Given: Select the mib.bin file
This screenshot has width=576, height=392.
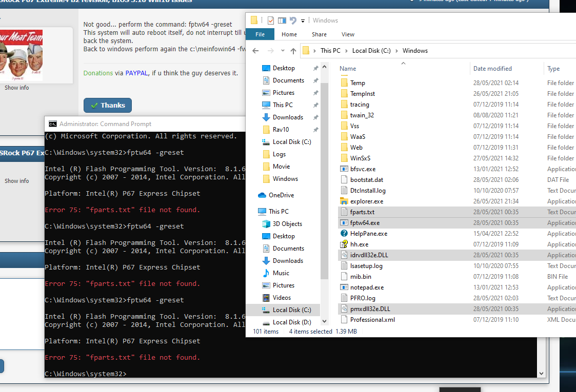Looking at the screenshot, I should pyautogui.click(x=361, y=277).
